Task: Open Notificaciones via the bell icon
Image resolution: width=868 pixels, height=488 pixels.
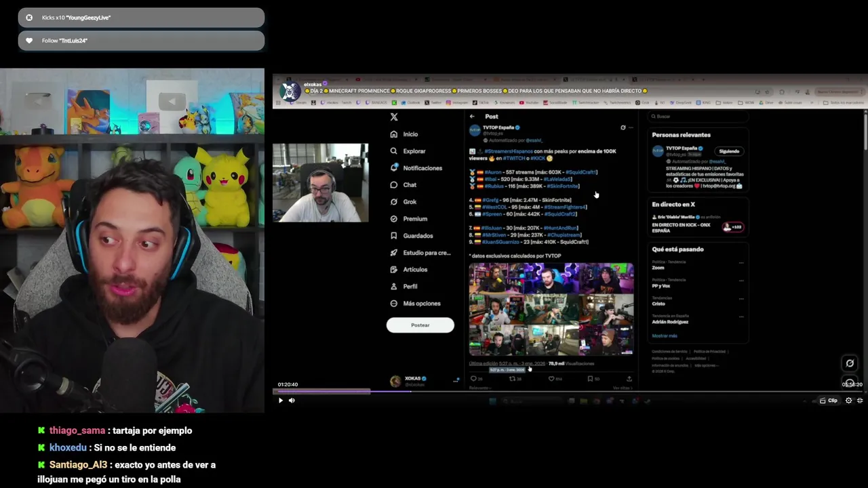Action: coord(394,167)
